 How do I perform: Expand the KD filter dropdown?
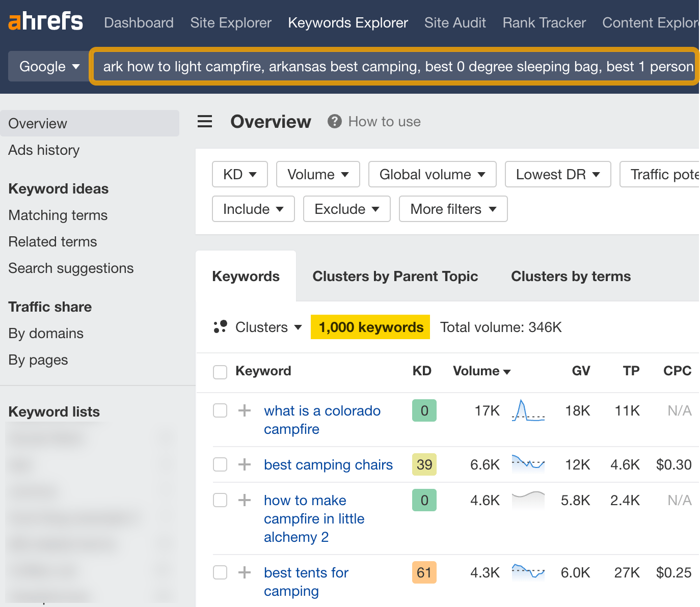[x=239, y=174]
